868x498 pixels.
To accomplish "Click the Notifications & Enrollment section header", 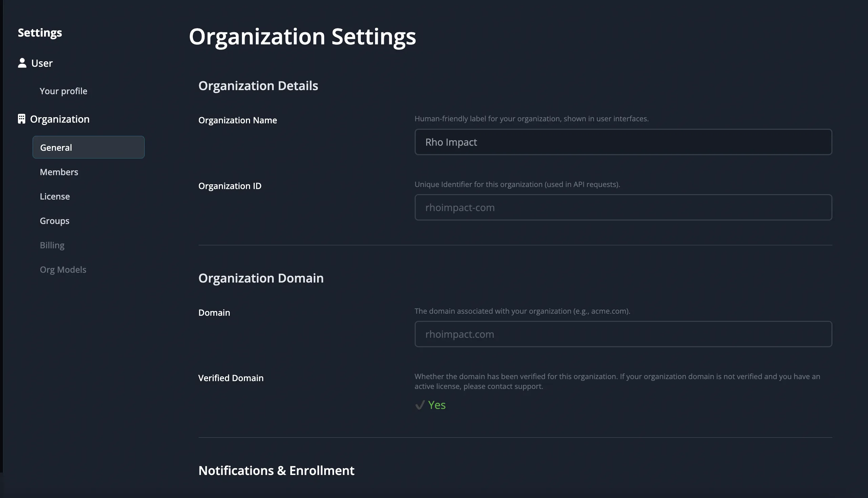I will (x=276, y=470).
